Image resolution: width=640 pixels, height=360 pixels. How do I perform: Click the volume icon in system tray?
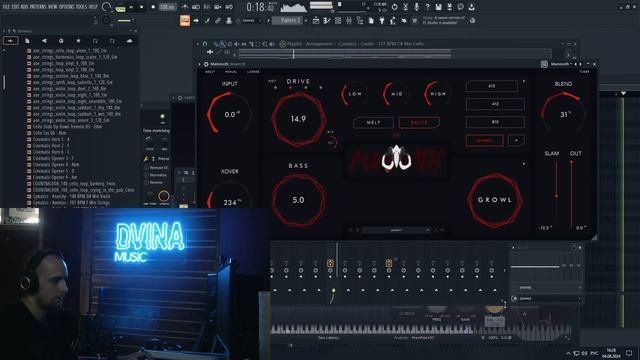coord(585,353)
